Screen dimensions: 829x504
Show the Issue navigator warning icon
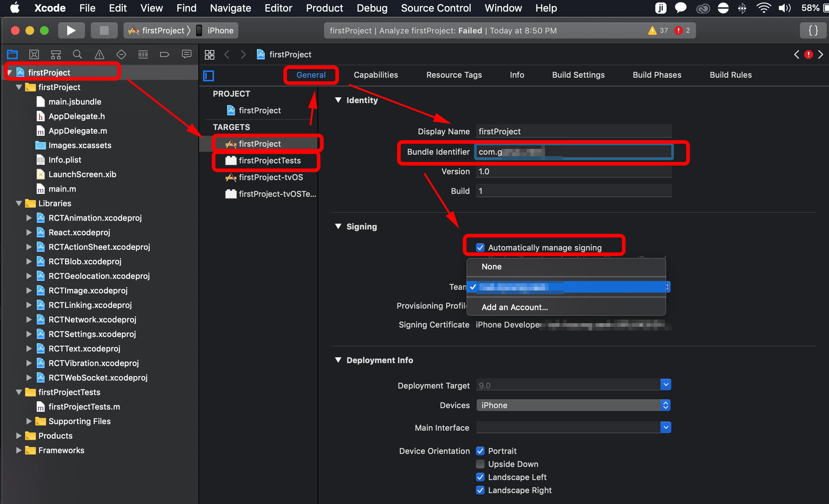pos(99,54)
